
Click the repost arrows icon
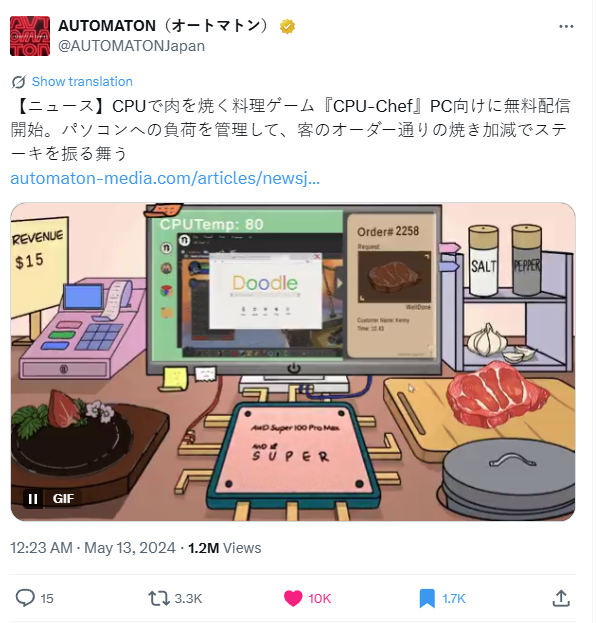(x=159, y=598)
